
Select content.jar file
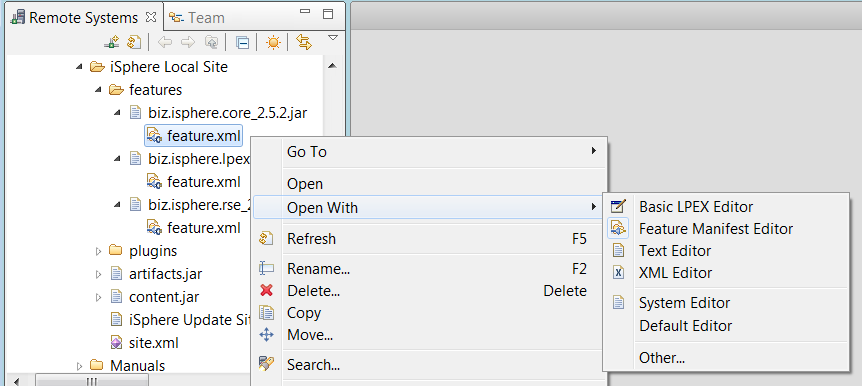(x=164, y=297)
